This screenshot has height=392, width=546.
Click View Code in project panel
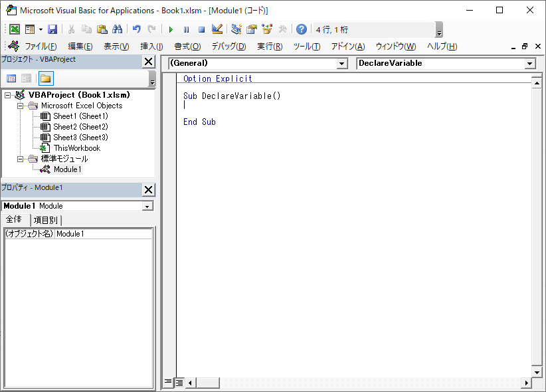point(11,78)
